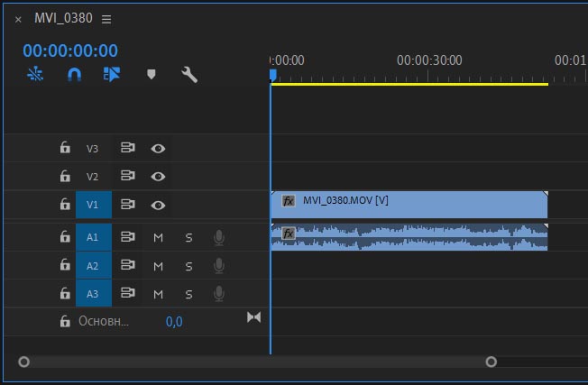Enable voice-over record on A3

point(219,294)
